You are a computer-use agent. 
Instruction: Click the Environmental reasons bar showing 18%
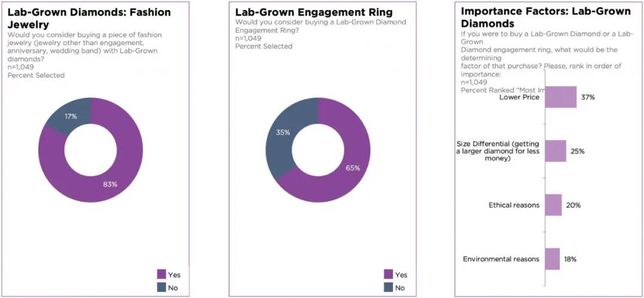(x=552, y=259)
